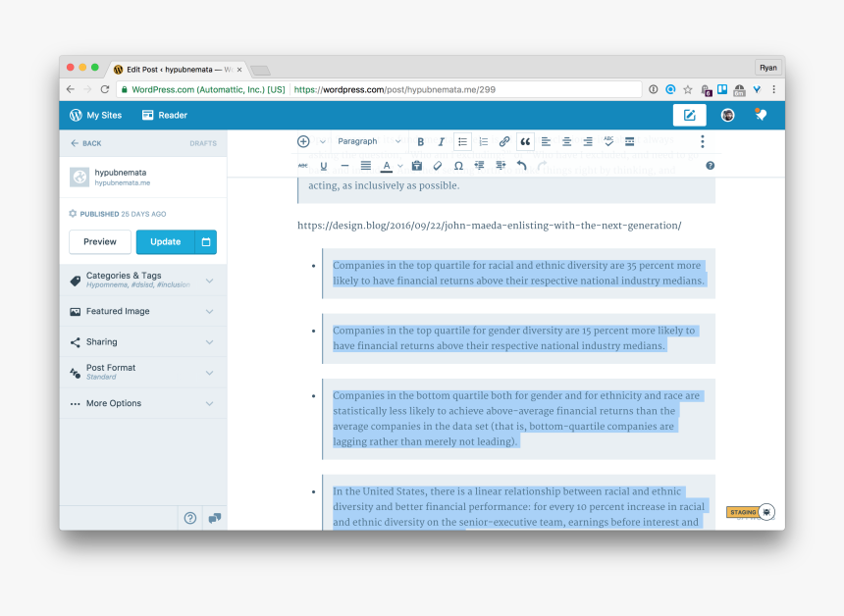This screenshot has width=844, height=616.
Task: Toggle the bulleted list button
Action: 462,141
